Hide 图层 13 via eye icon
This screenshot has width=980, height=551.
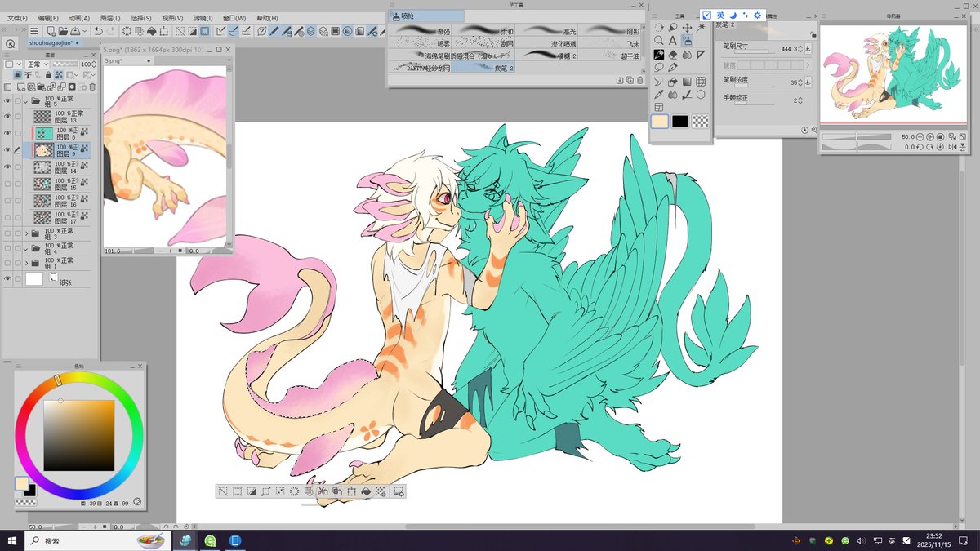pyautogui.click(x=7, y=117)
